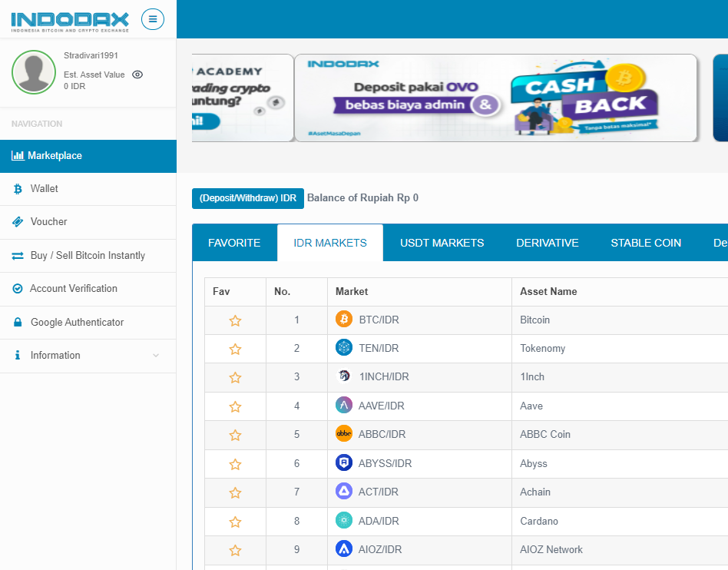
Task: Open the ACT/IDR market link
Action: click(378, 492)
